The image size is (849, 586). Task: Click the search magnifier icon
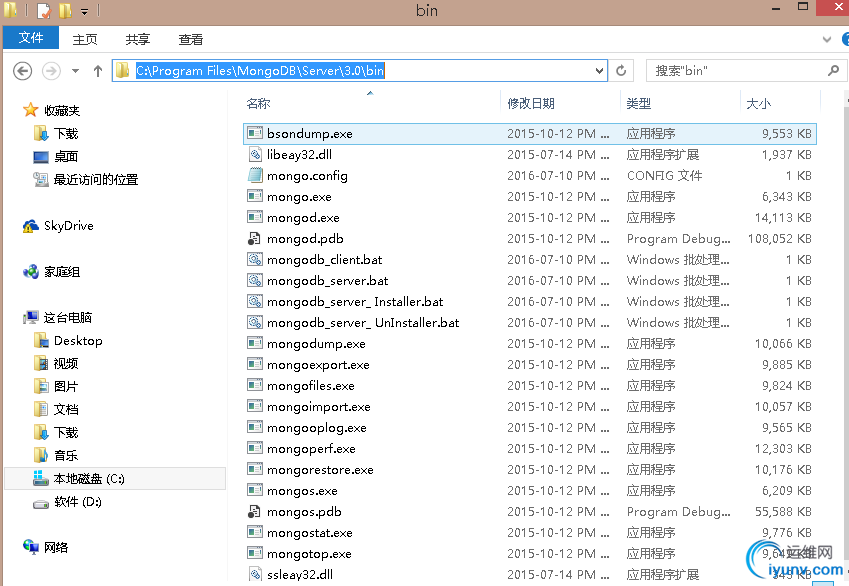coord(833,70)
